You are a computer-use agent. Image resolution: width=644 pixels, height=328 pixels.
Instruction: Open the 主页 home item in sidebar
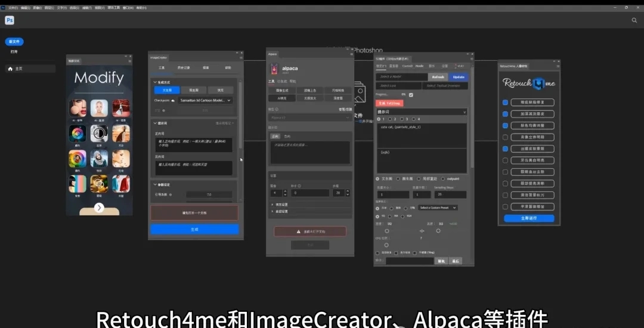pyautogui.click(x=30, y=69)
